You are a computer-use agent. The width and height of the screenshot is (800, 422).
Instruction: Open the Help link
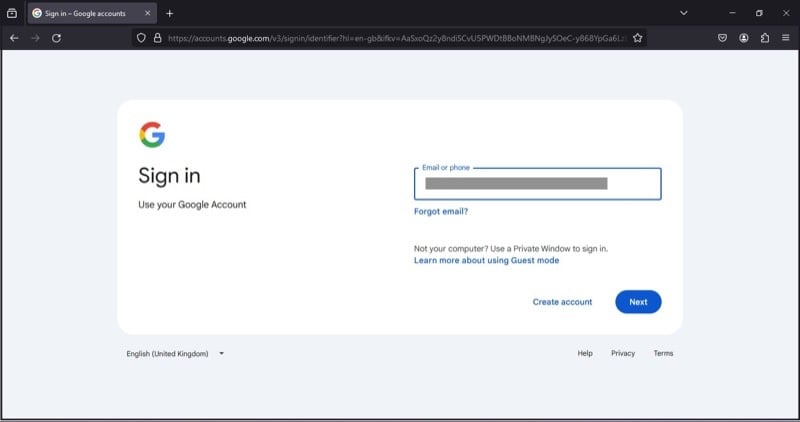pyautogui.click(x=585, y=353)
